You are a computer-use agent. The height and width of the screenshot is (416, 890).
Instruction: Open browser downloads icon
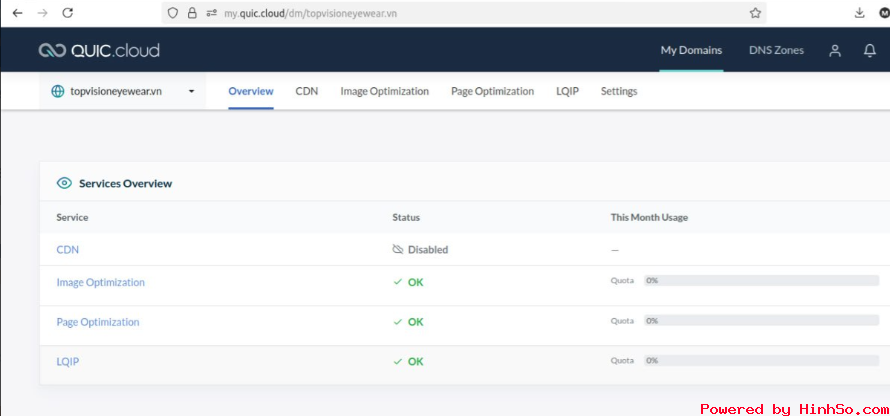point(859,13)
